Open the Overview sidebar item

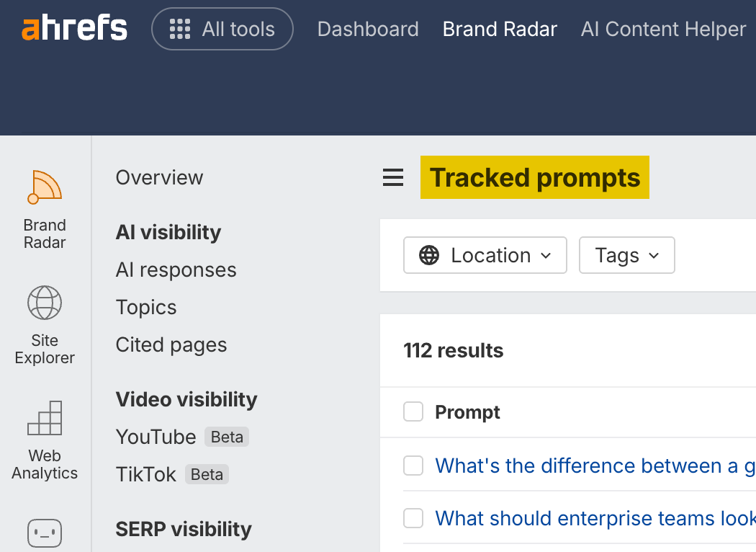coord(160,177)
